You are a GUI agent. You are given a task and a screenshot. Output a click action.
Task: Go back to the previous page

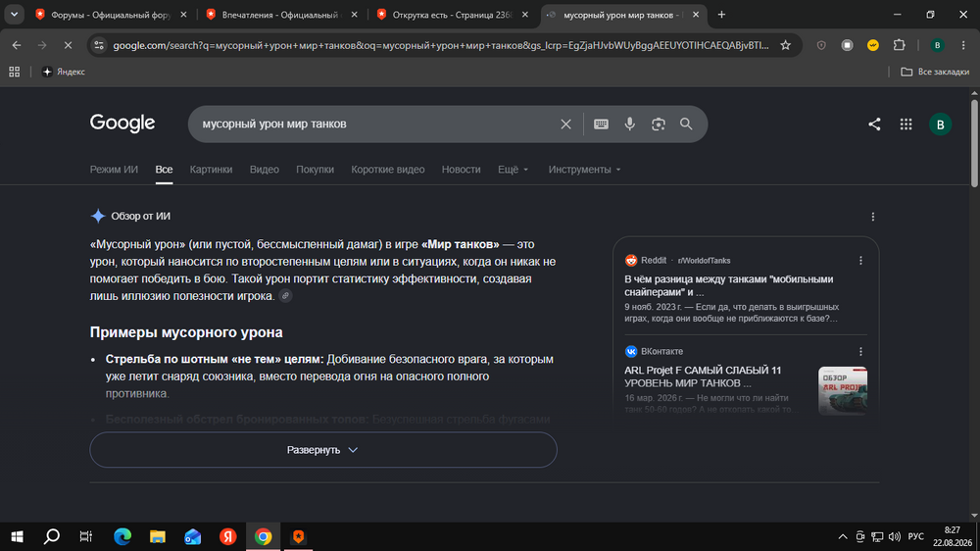pyautogui.click(x=17, y=45)
